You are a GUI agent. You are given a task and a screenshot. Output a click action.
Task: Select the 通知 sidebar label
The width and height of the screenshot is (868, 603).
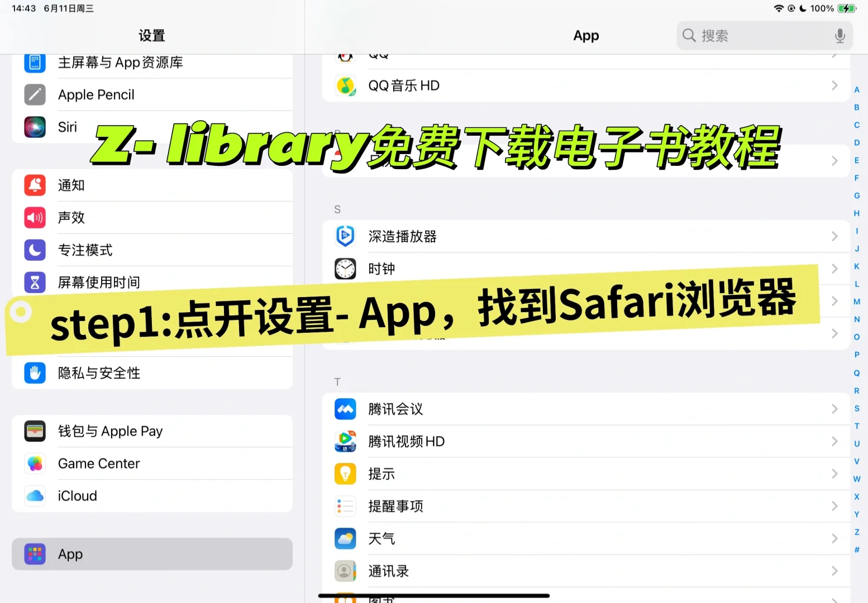click(x=71, y=185)
